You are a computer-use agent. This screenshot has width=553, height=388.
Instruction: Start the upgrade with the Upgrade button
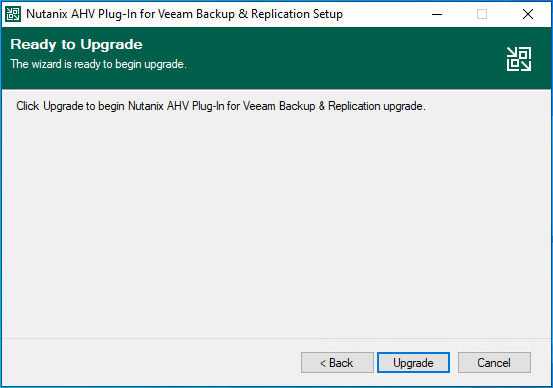[413, 362]
